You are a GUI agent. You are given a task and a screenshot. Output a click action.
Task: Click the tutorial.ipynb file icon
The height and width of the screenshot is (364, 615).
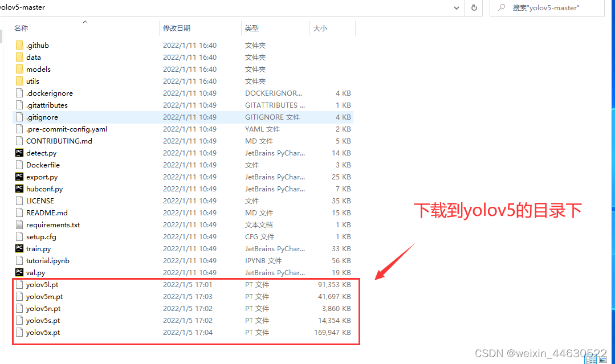tap(19, 260)
